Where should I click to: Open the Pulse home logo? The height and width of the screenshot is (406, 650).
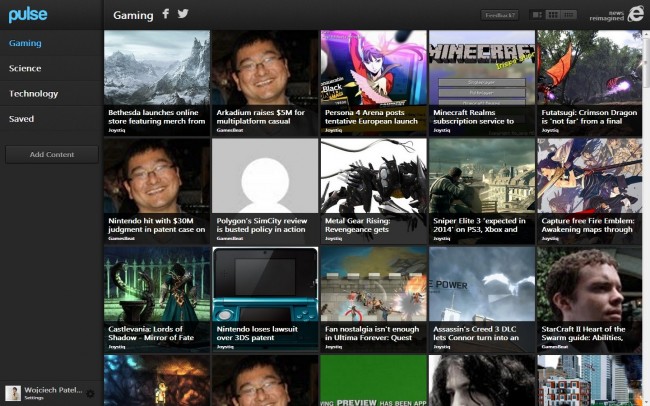click(28, 15)
